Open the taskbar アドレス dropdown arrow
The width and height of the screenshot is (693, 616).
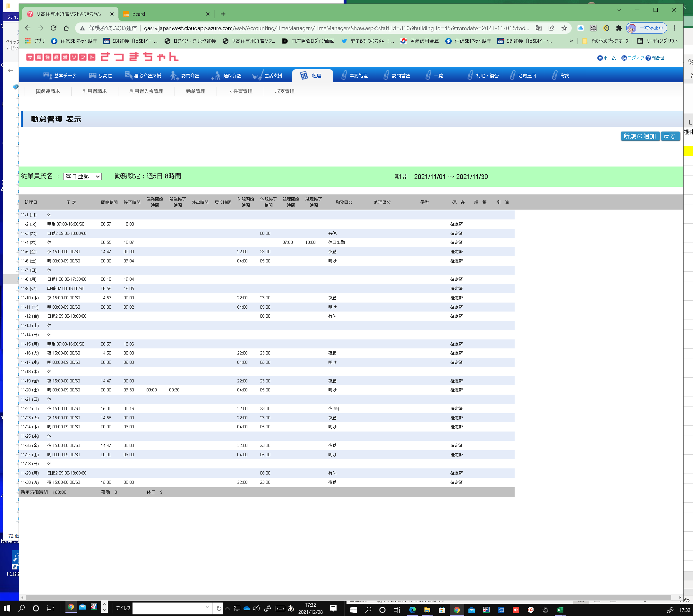(208, 607)
